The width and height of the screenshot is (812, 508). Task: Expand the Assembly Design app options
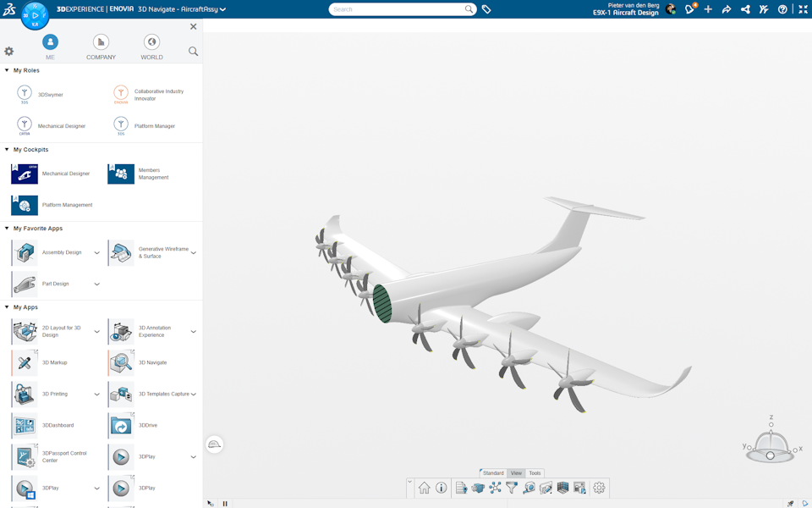tap(96, 251)
